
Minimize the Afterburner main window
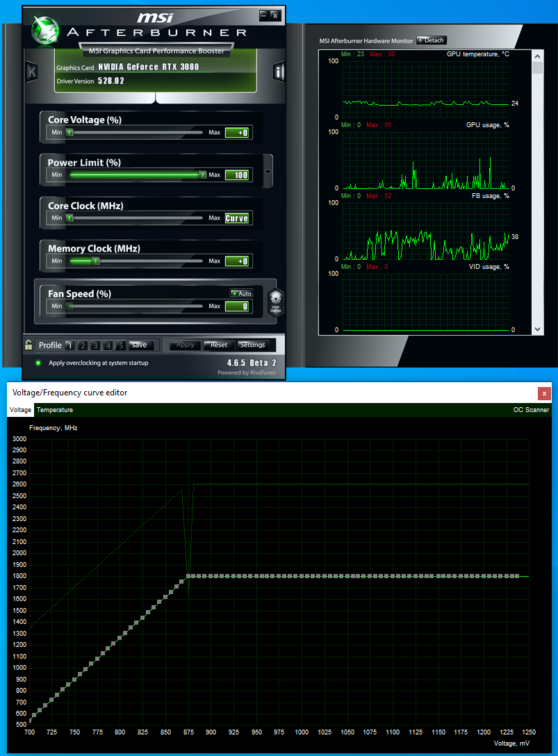pyautogui.click(x=264, y=15)
